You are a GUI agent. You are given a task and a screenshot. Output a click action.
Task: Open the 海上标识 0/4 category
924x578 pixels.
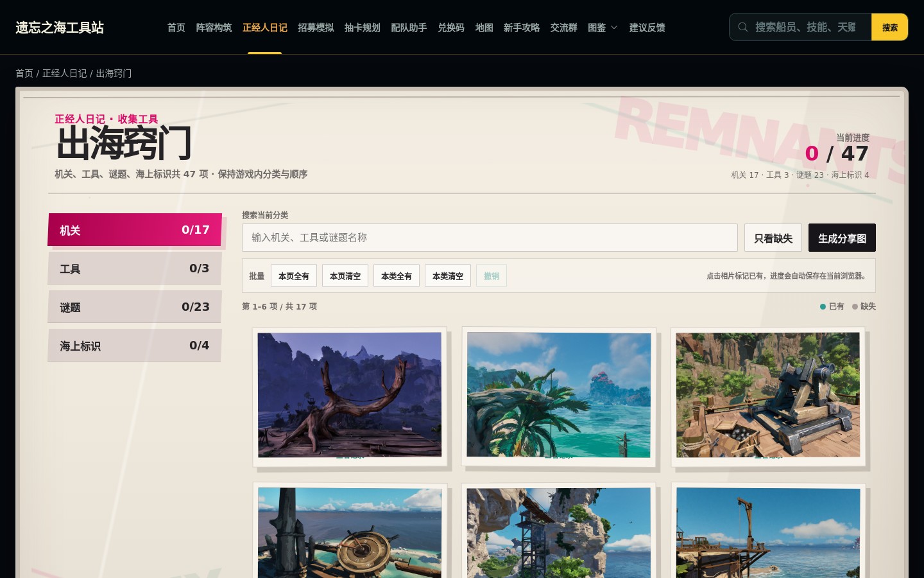[x=135, y=346]
